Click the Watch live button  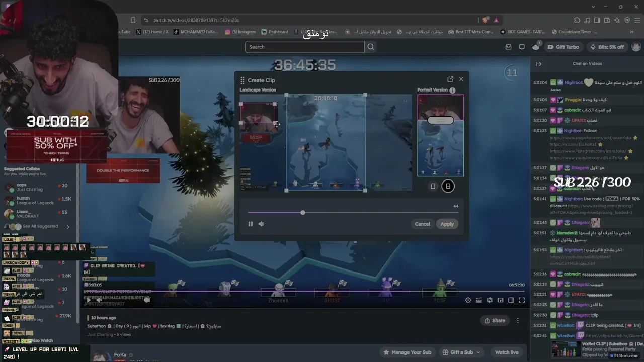[507, 352]
